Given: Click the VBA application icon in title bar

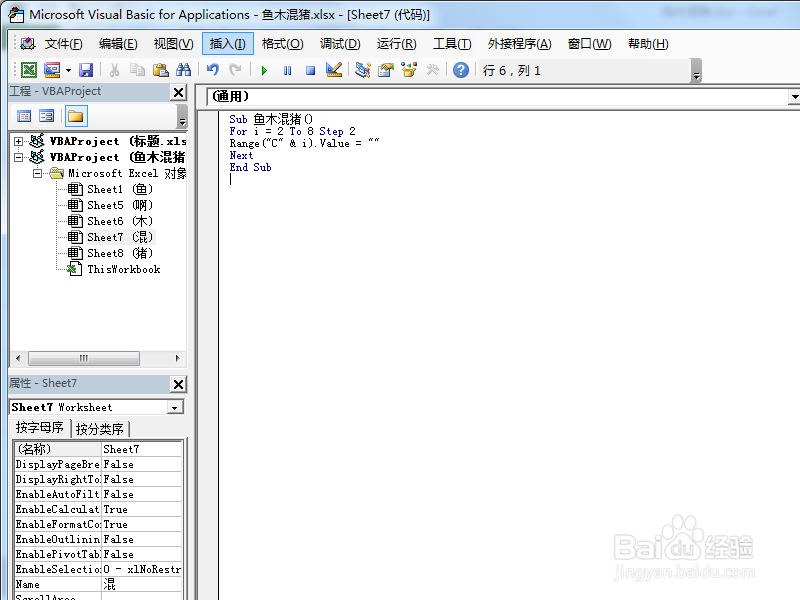Looking at the screenshot, I should click(x=16, y=15).
